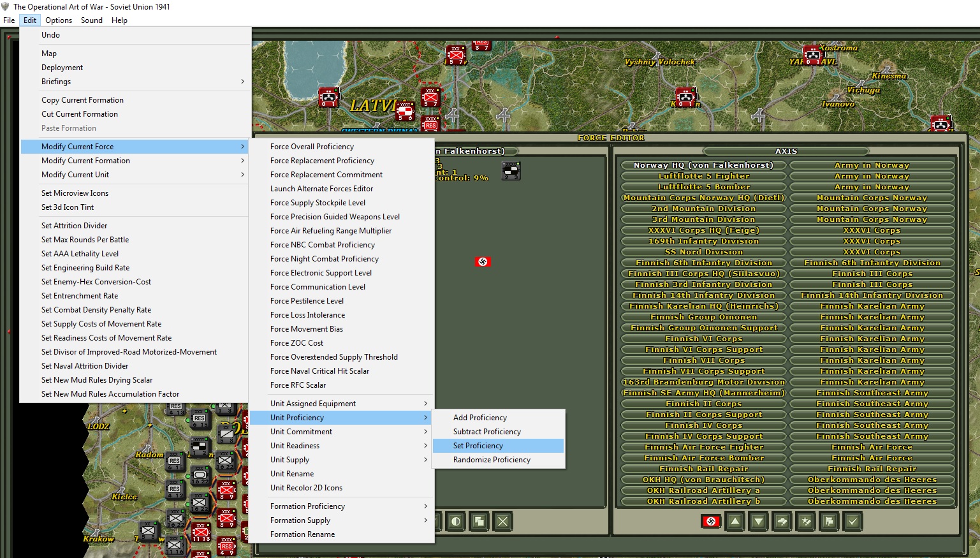Click the Vyshniy Volochek city label on map

(x=660, y=62)
